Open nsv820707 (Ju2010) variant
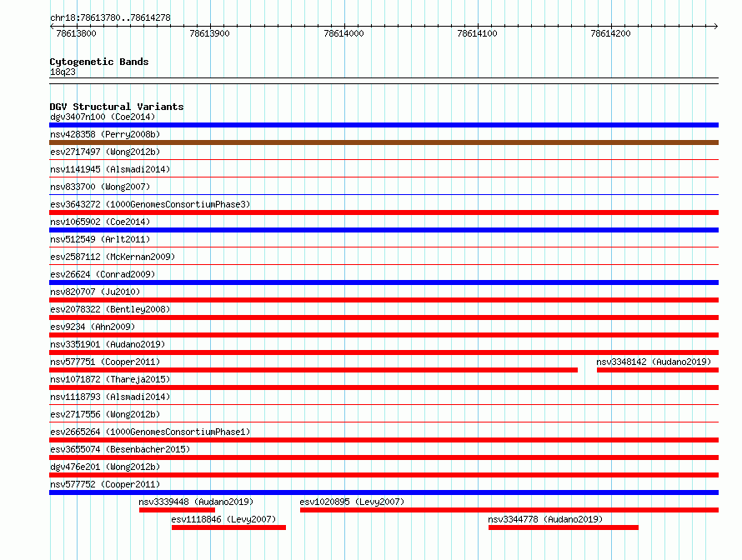Viewport: 742px width, 560px height. point(95,292)
